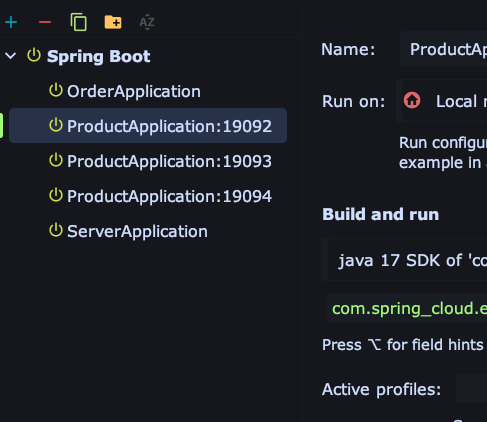The height and width of the screenshot is (422, 487).
Task: Click the ProductApplication:19094 power icon
Action: click(x=56, y=195)
